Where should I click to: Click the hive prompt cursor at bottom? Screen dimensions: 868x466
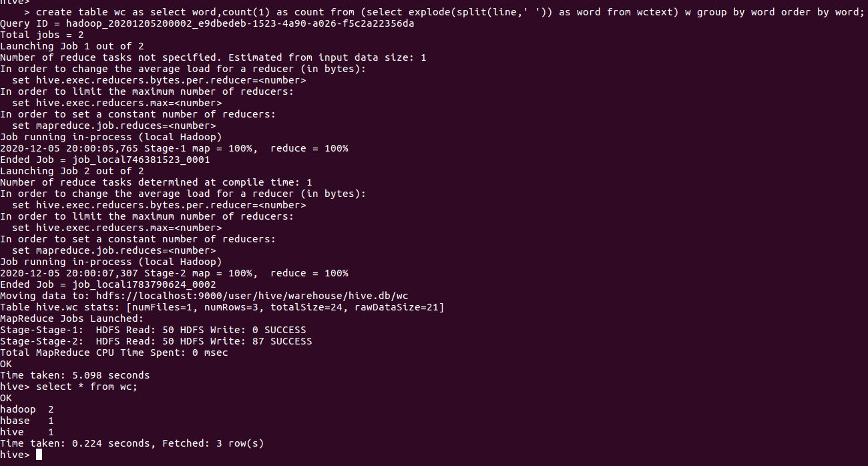point(39,455)
